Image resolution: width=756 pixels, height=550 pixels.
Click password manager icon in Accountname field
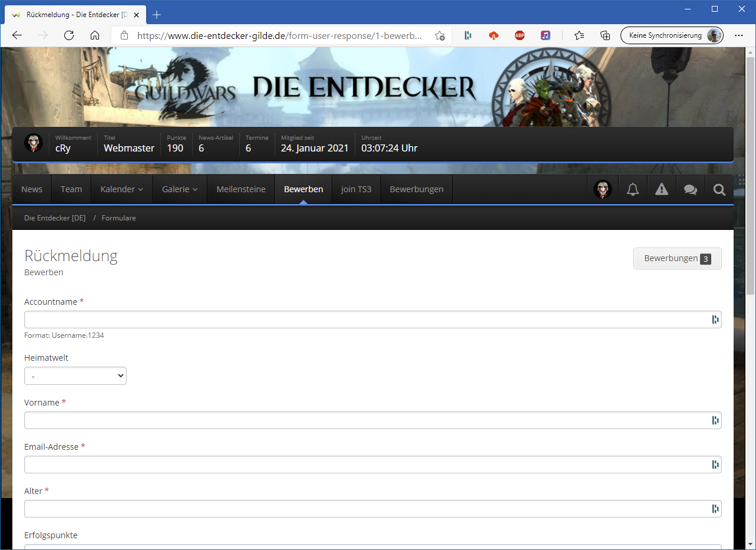pyautogui.click(x=715, y=320)
